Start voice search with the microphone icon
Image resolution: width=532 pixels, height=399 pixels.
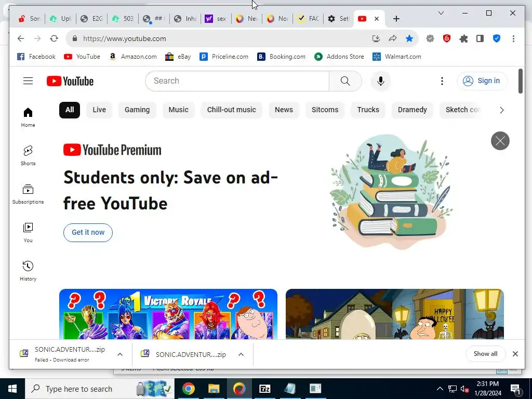tap(380, 81)
